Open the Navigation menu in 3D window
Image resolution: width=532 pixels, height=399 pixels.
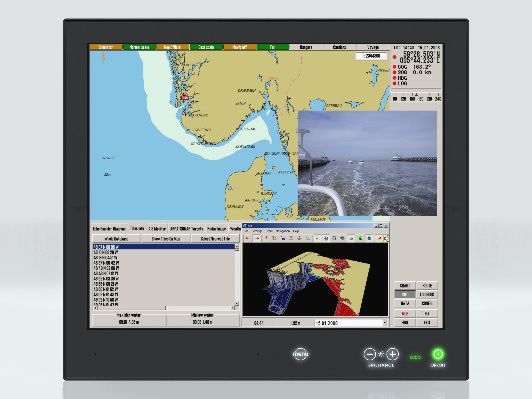(x=283, y=231)
